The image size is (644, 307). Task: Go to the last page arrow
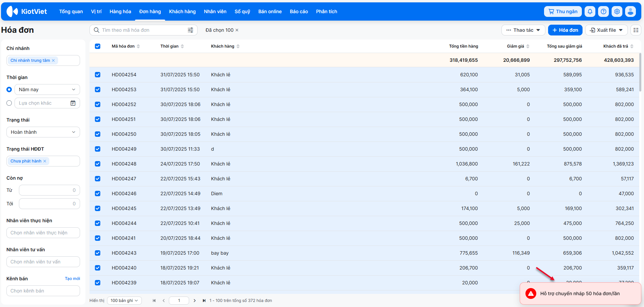pyautogui.click(x=204, y=301)
